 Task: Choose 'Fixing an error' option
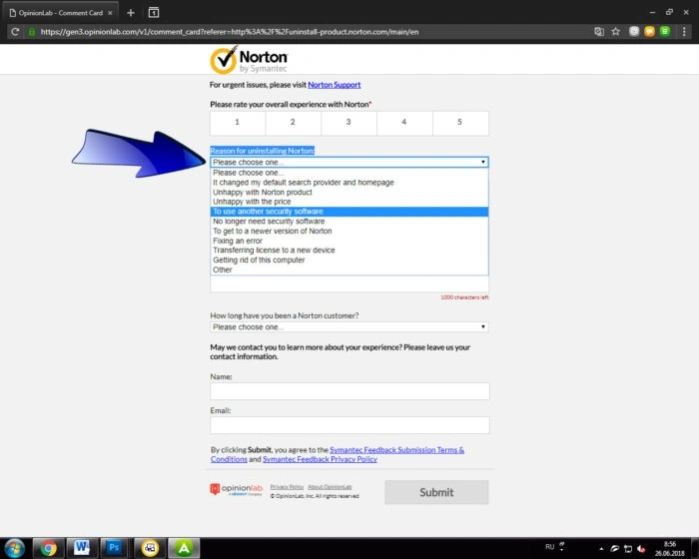pyautogui.click(x=349, y=241)
